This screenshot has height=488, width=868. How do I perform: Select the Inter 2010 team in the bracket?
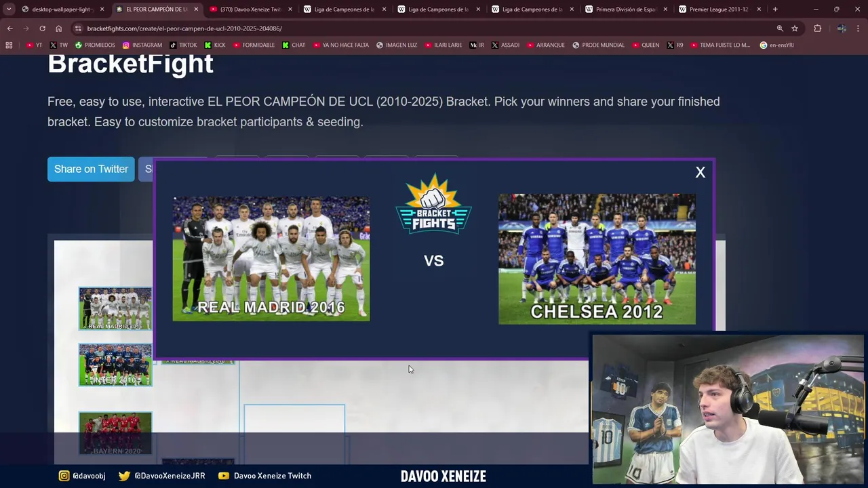(115, 365)
